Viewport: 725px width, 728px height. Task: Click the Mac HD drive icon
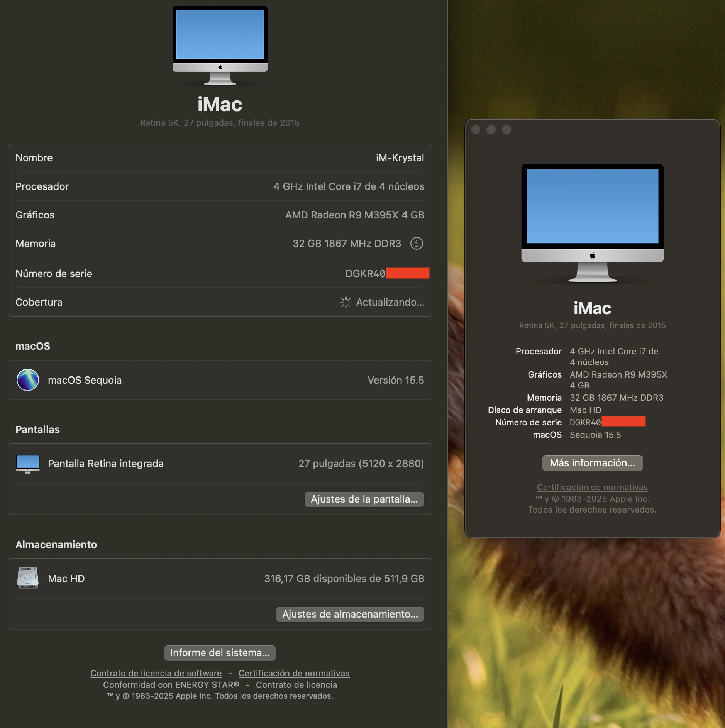(x=28, y=578)
